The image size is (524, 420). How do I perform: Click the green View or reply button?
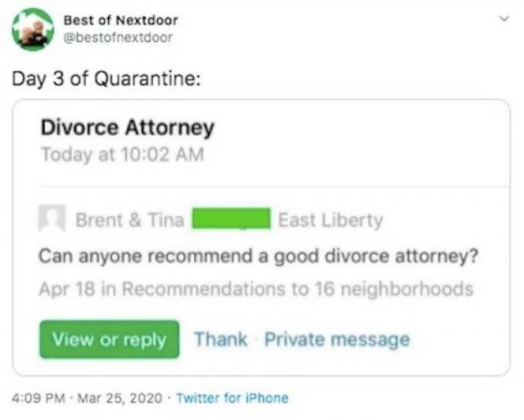tap(109, 340)
